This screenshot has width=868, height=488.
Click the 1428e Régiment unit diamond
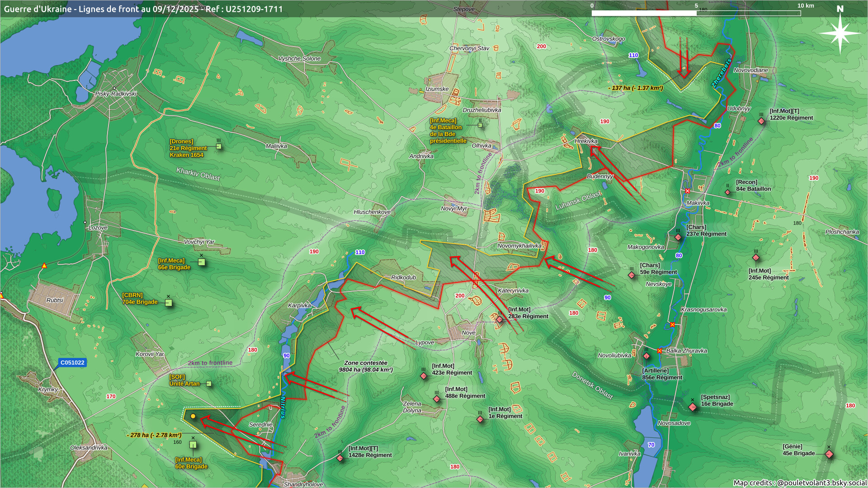[x=340, y=458]
